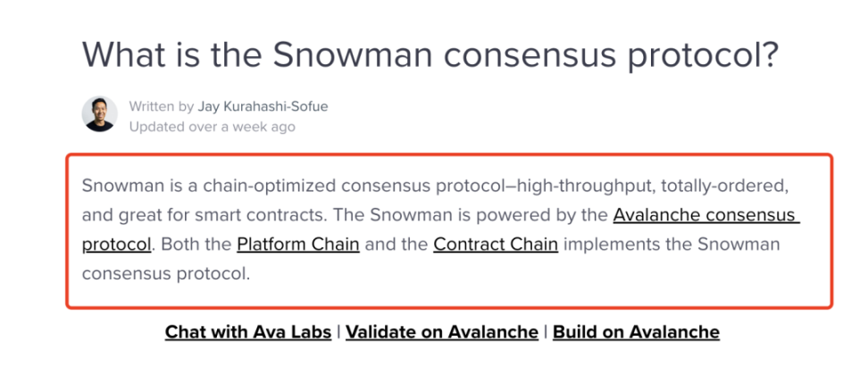Screen dimensions: 868x383
Task: Open the Validate on Avalanche link
Action: tap(442, 332)
